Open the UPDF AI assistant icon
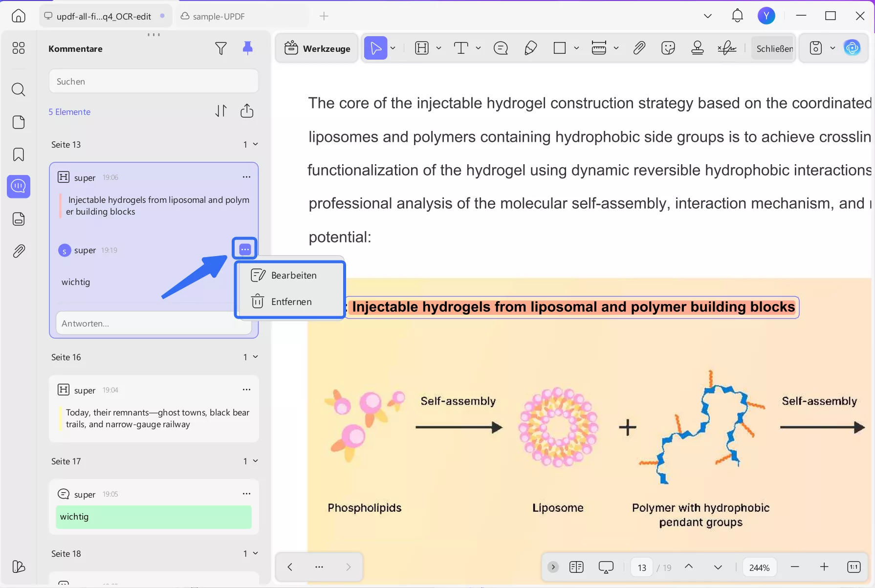The width and height of the screenshot is (875, 588). (x=852, y=48)
